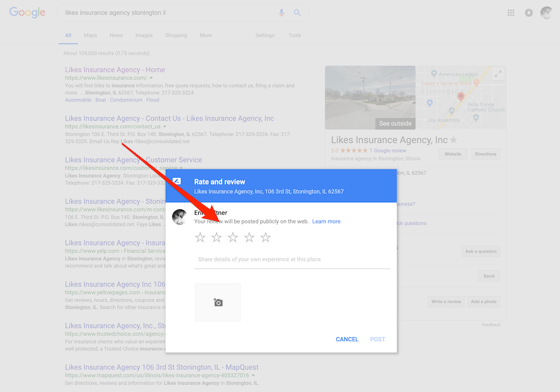This screenshot has width=560, height=392.
Task: Switch to the Maps tab
Action: 90,35
